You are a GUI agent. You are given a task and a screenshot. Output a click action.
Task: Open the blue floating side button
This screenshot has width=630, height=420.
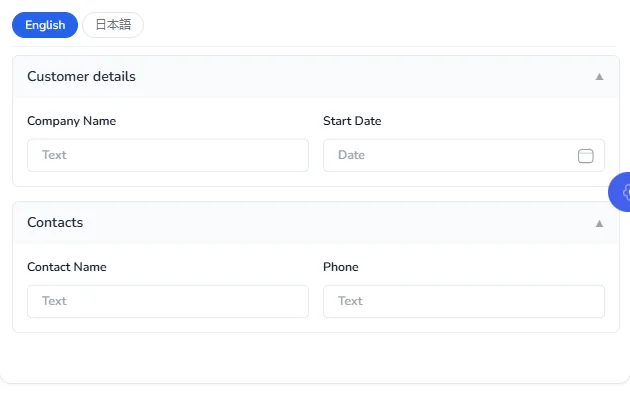(620, 192)
